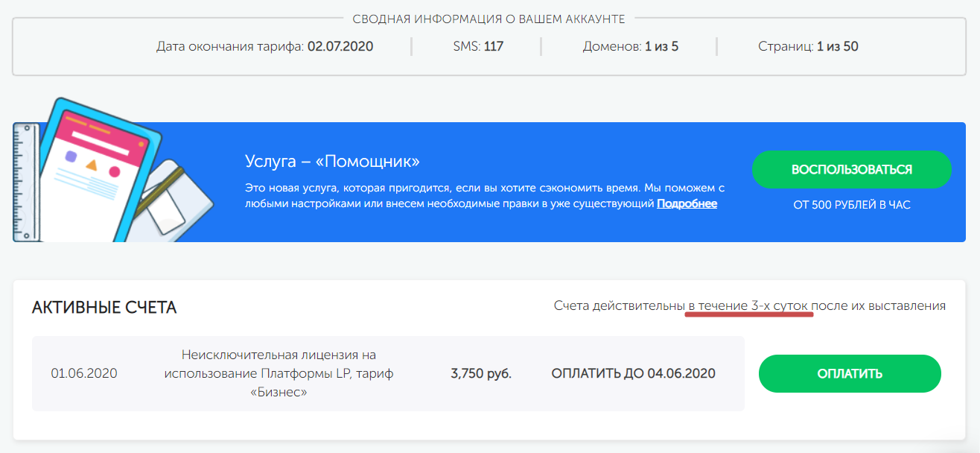Click the ОПЛАТИТЬ ДО 04.06.2020 deadline
Image resolution: width=980 pixels, height=453 pixels.
coord(633,373)
